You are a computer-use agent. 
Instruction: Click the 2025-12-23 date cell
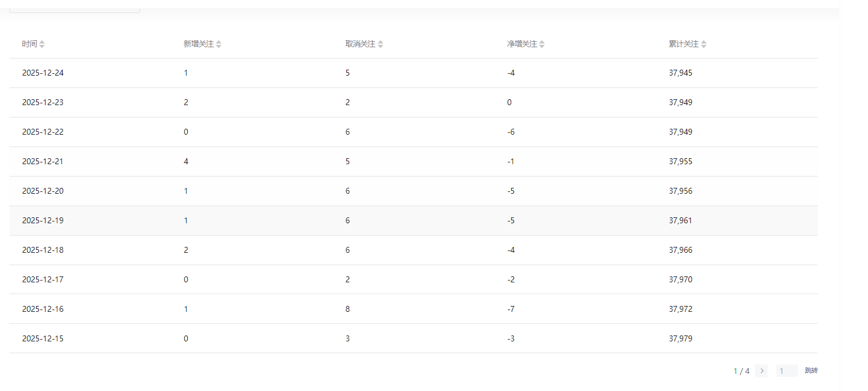[43, 103]
